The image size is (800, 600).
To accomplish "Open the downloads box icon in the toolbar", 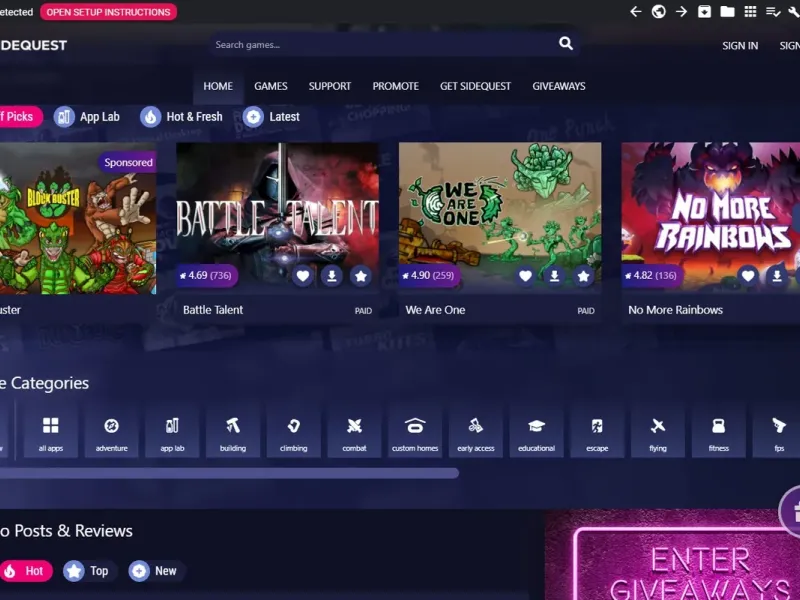I will click(704, 12).
